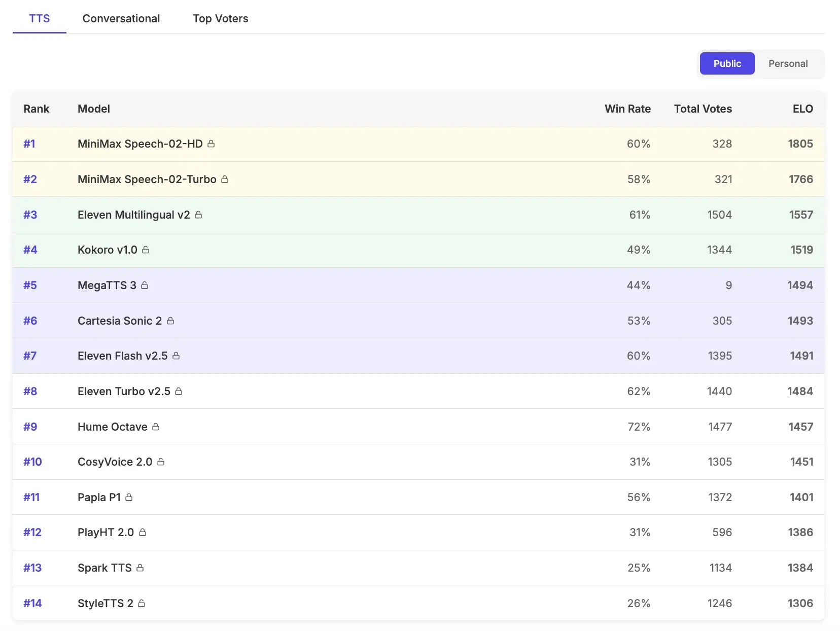The image size is (840, 631).
Task: Click lock icon next to CosyVoice 2.0
Action: point(161,462)
